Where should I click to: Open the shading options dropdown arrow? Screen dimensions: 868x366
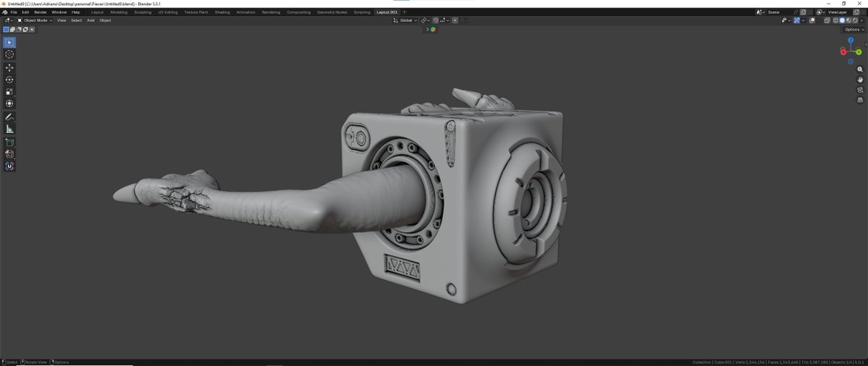pos(861,20)
